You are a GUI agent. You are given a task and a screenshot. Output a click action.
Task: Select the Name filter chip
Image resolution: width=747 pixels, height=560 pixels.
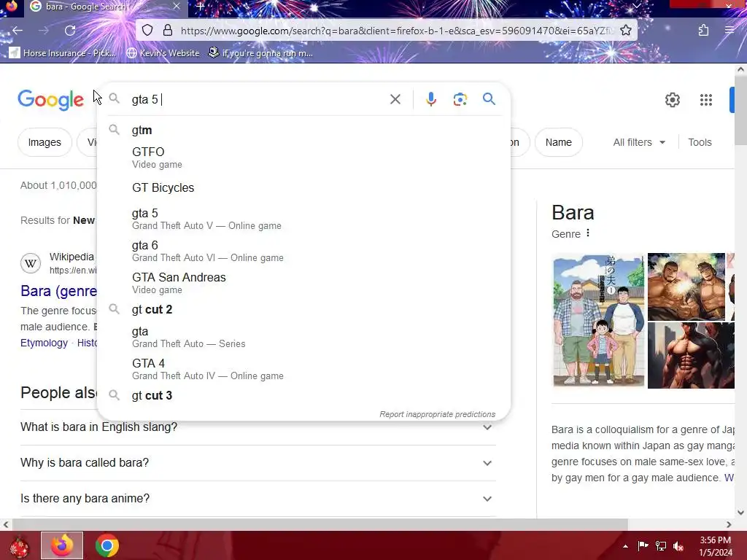[558, 142]
